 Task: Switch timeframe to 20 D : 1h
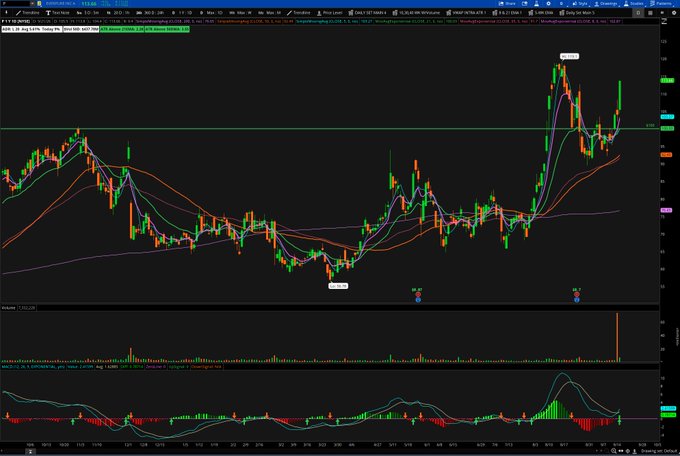118,13
